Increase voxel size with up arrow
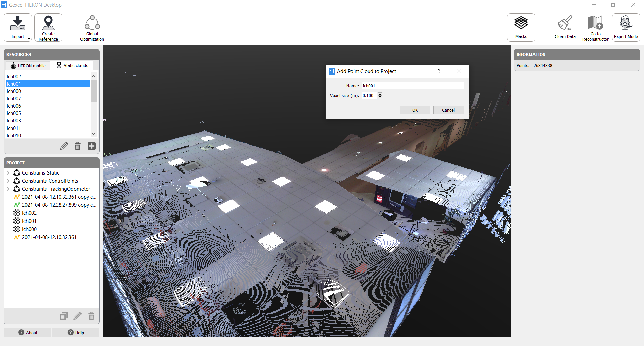 tap(380, 94)
